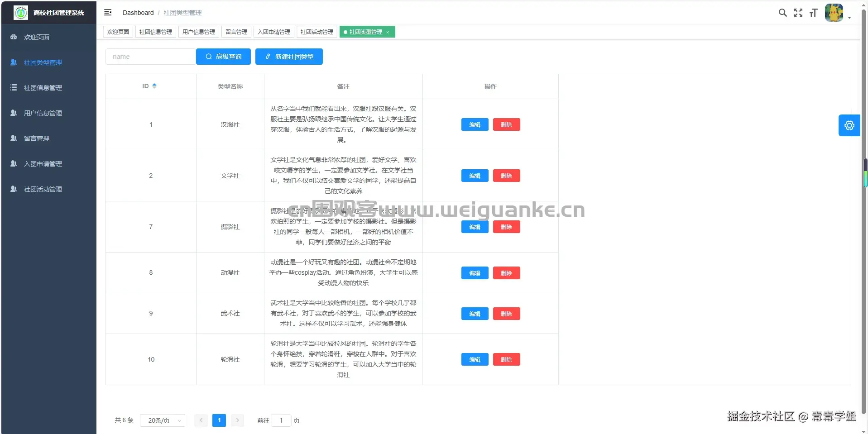Edit the 武术社 row
868x434 pixels.
point(475,314)
